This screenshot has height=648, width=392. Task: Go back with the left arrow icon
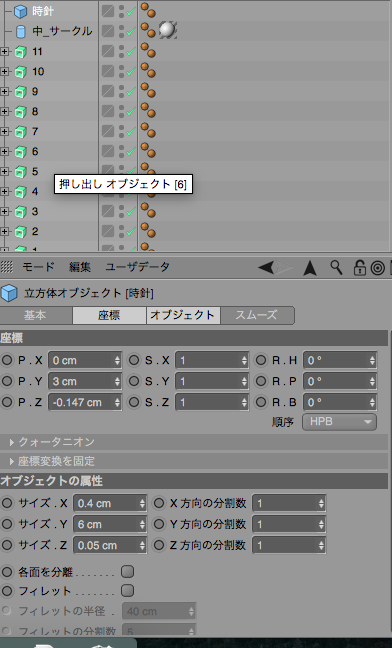(266, 267)
